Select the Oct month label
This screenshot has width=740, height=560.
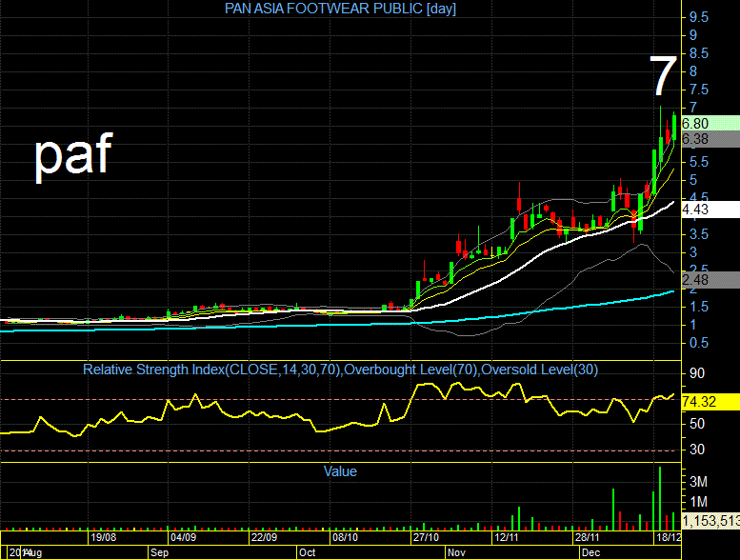308,552
